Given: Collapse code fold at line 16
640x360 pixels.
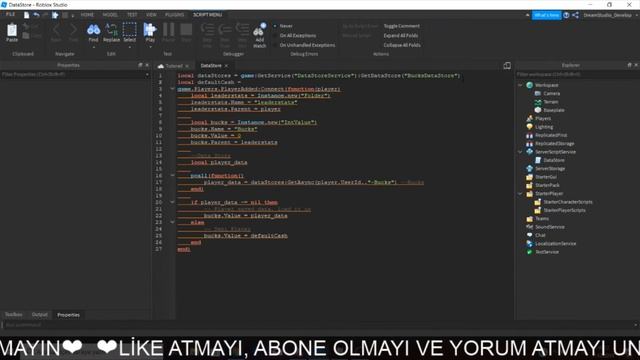Looking at the screenshot, I should (x=172, y=176).
